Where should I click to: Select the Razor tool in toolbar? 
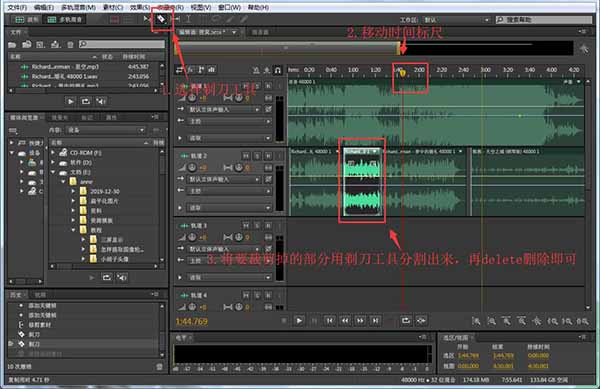[161, 19]
